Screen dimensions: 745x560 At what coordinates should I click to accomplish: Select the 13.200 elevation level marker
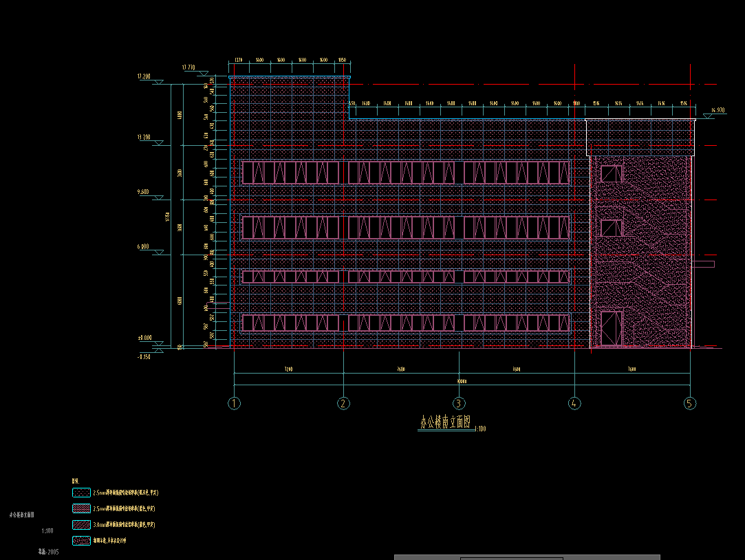(x=159, y=142)
